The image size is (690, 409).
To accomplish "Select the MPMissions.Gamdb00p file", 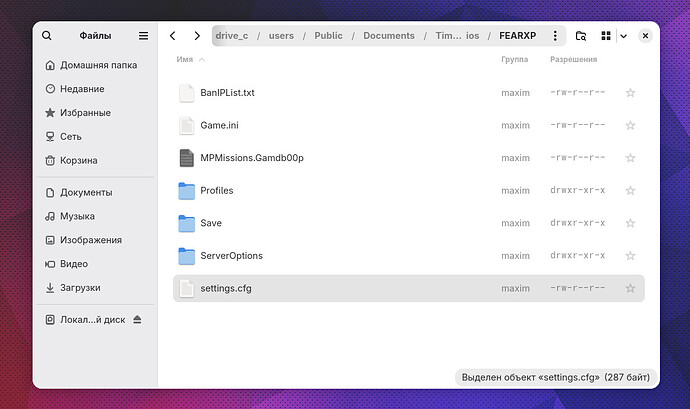I will tap(251, 158).
